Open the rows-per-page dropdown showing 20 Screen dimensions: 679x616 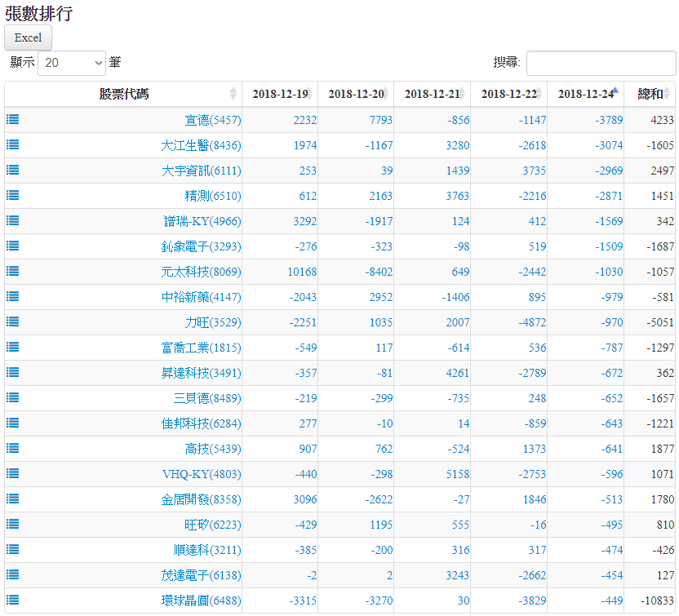point(72,63)
